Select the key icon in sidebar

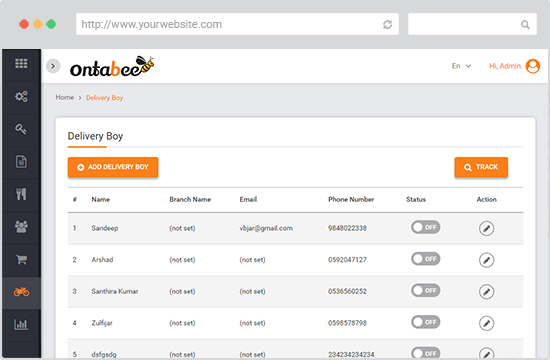click(21, 129)
